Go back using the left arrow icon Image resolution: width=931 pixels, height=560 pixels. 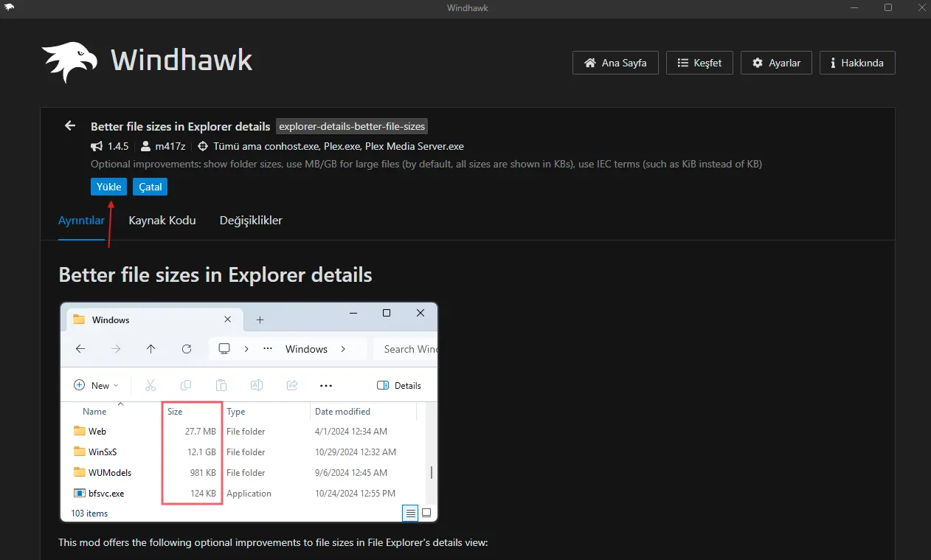coord(70,126)
